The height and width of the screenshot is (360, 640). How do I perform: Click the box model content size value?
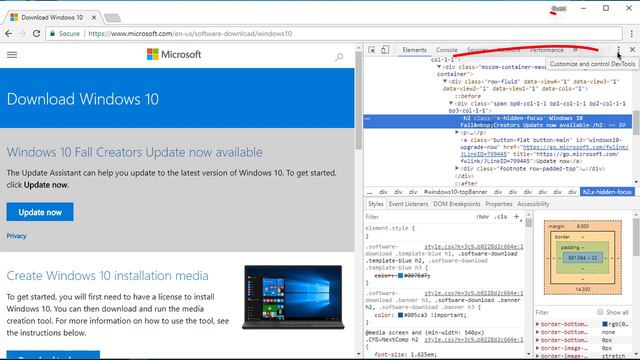[x=582, y=258]
